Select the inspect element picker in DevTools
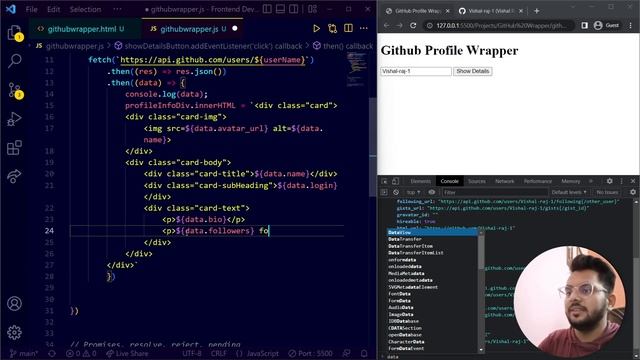640x360 pixels. [384, 181]
